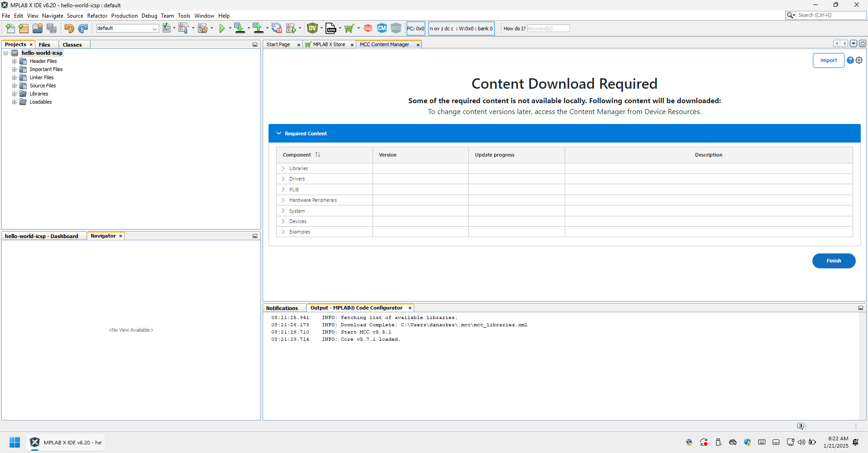This screenshot has height=453, width=868.
Task: Click the Clean and Build icon
Action: coord(202,28)
